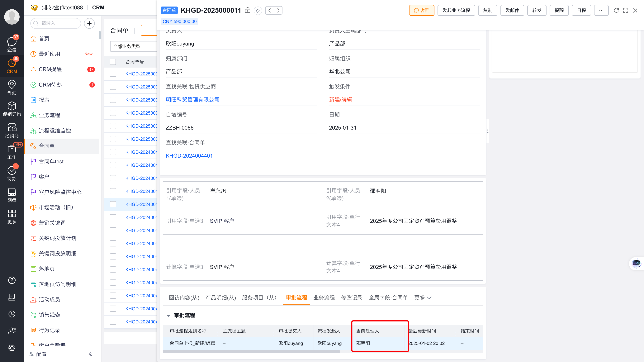Click the 日程 button
Image resolution: width=644 pixels, height=362 pixels.
[x=581, y=10]
